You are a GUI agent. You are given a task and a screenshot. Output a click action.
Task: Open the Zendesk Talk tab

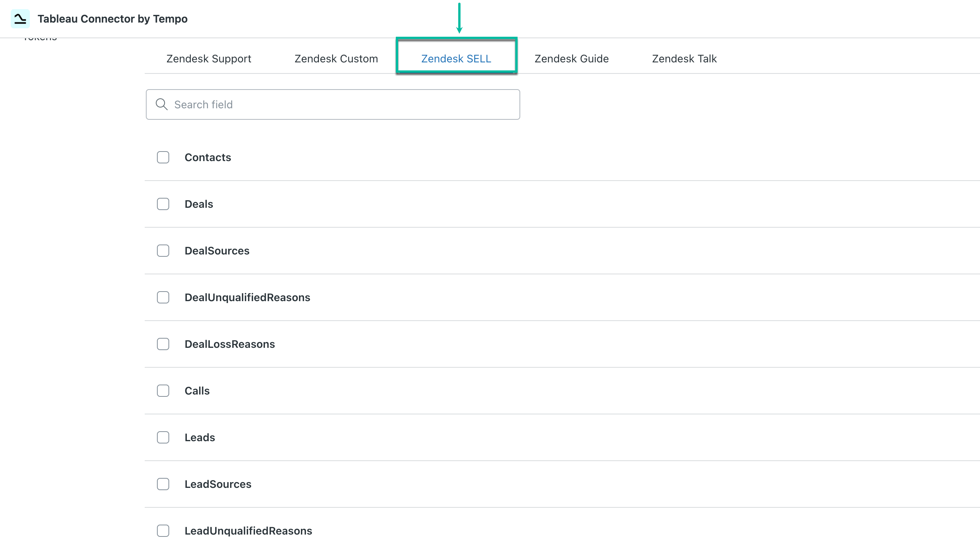pos(684,59)
